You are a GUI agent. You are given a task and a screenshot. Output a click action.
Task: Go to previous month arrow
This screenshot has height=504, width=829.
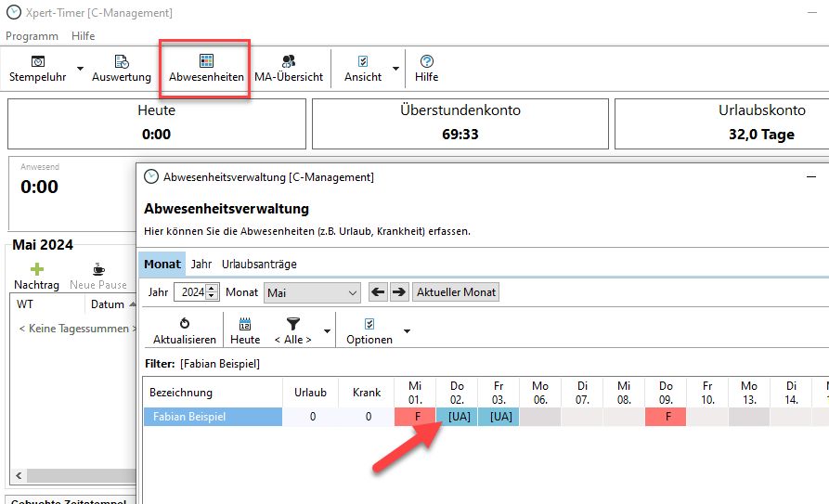378,291
